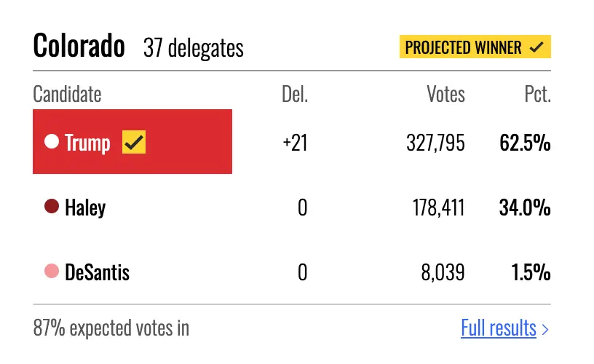Click the Projected Winner yellow badge
Viewport: 594px width, 364px height.
(475, 47)
